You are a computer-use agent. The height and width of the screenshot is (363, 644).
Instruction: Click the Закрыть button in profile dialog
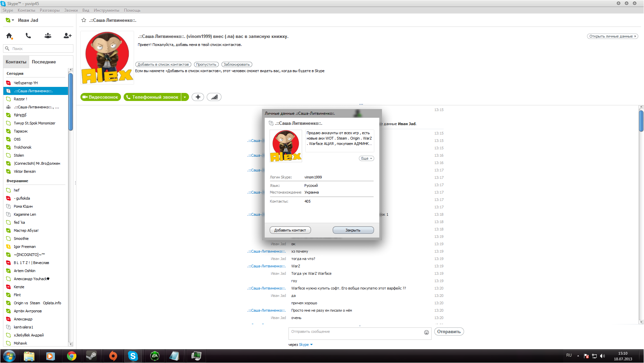pyautogui.click(x=353, y=230)
